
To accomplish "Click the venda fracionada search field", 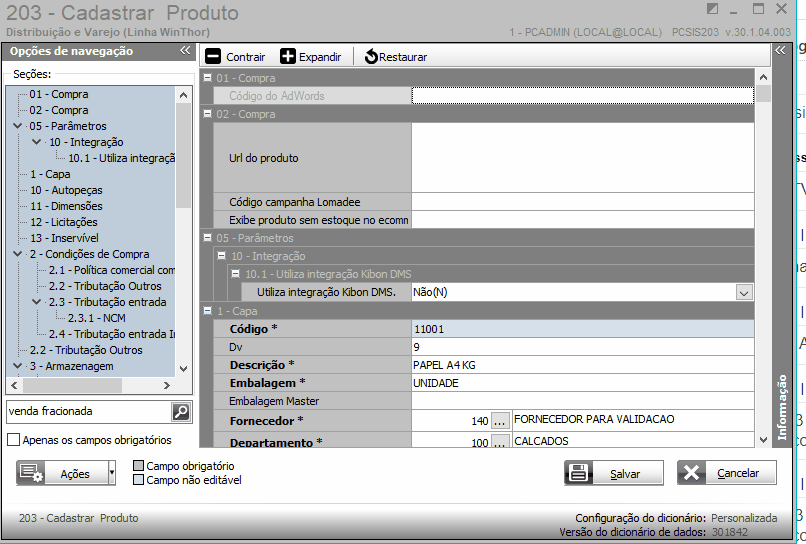I will [88, 411].
